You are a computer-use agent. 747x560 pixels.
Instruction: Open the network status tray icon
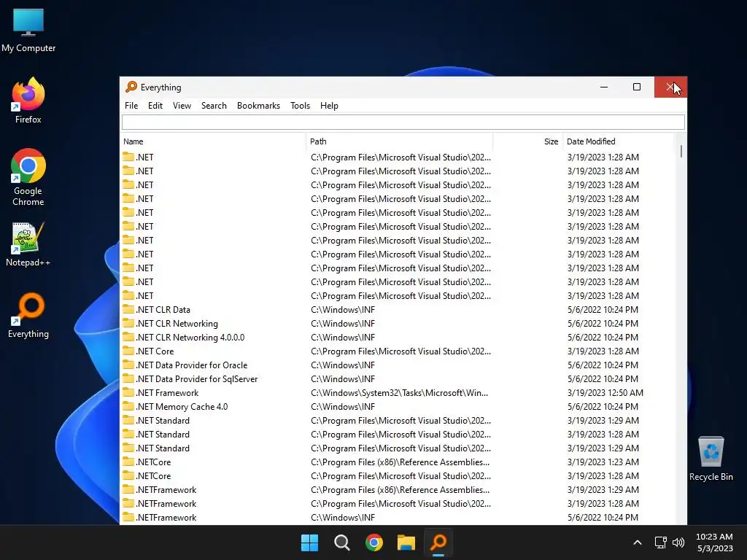click(x=660, y=542)
